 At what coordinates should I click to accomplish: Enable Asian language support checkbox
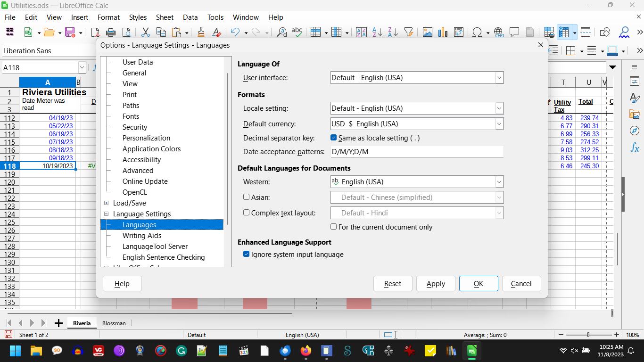(246, 197)
